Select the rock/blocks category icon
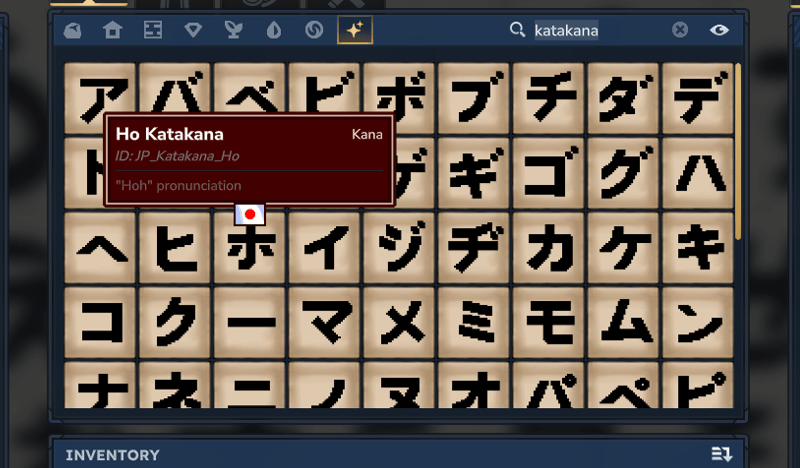800x468 pixels. pyautogui.click(x=72, y=31)
